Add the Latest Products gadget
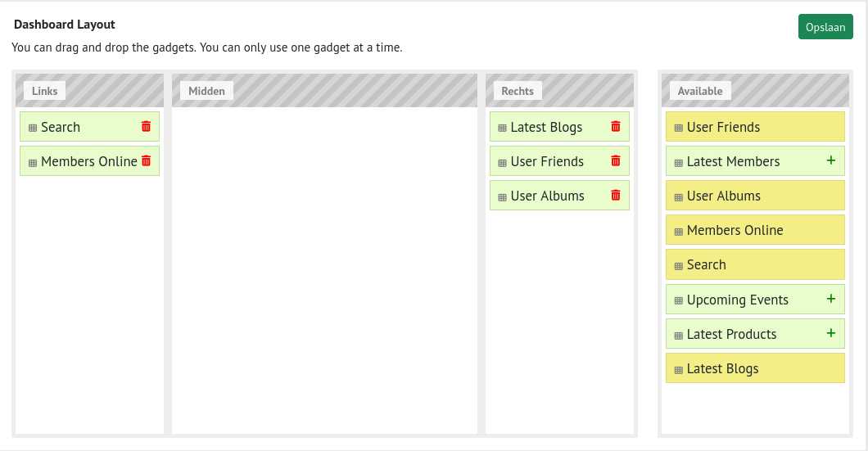Screen dimensions: 868x451 (831, 333)
